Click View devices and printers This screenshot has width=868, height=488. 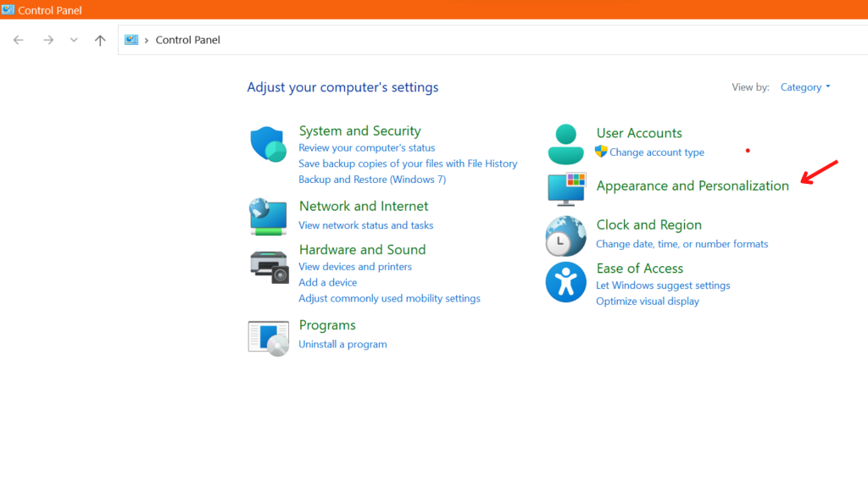point(355,267)
